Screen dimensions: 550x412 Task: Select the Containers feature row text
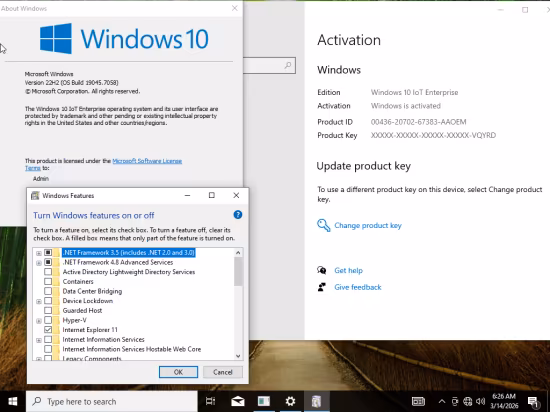point(78,282)
